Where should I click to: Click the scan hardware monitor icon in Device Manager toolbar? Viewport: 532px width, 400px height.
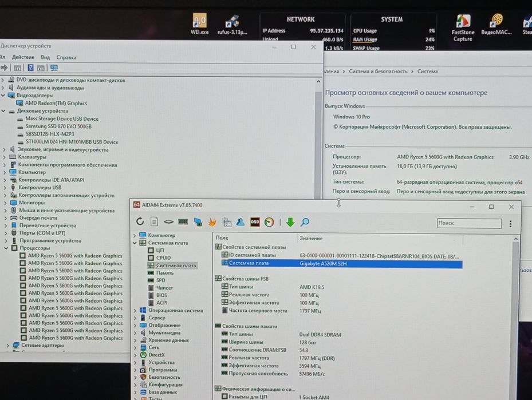54,68
